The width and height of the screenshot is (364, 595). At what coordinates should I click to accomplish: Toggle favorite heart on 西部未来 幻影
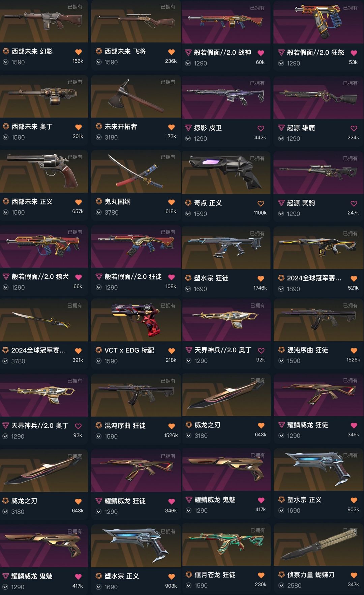(x=79, y=52)
